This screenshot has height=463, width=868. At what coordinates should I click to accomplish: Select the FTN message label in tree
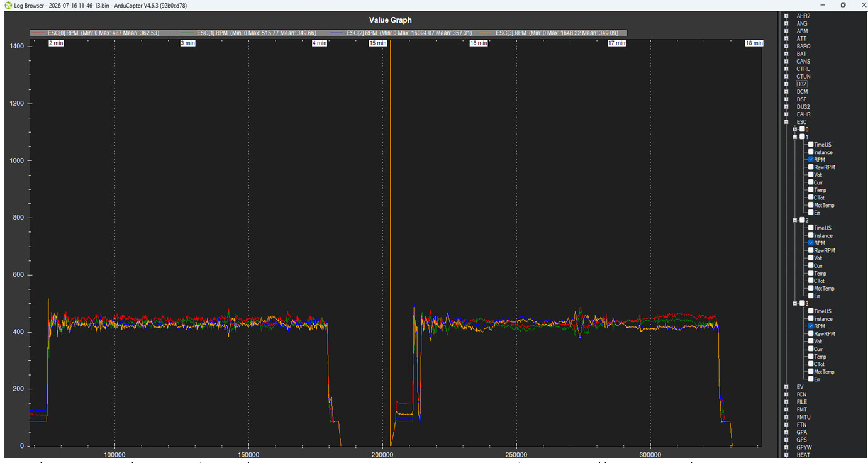801,425
